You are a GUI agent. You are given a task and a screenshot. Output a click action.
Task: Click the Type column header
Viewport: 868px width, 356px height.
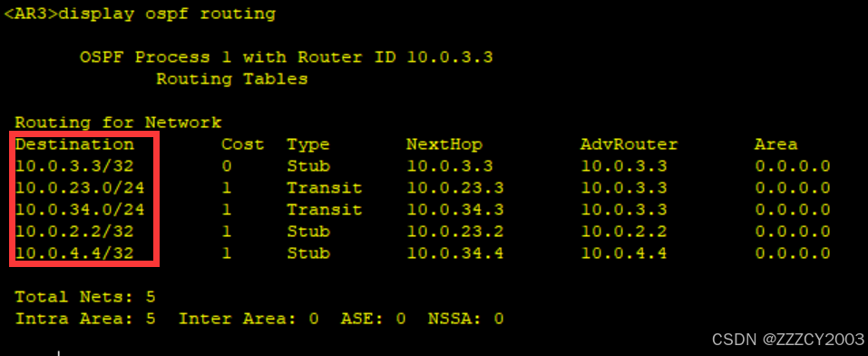coord(307,144)
